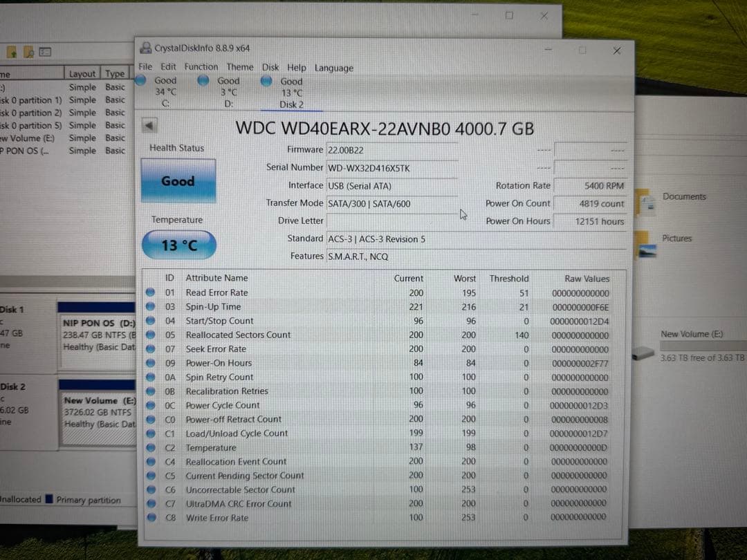Click the Serial Number field
The height and width of the screenshot is (560, 747).
[392, 168]
